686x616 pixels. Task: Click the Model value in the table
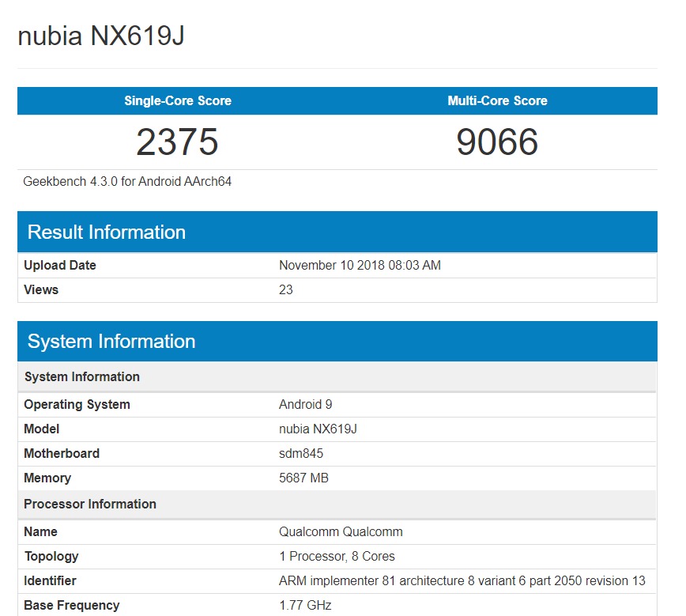318,429
